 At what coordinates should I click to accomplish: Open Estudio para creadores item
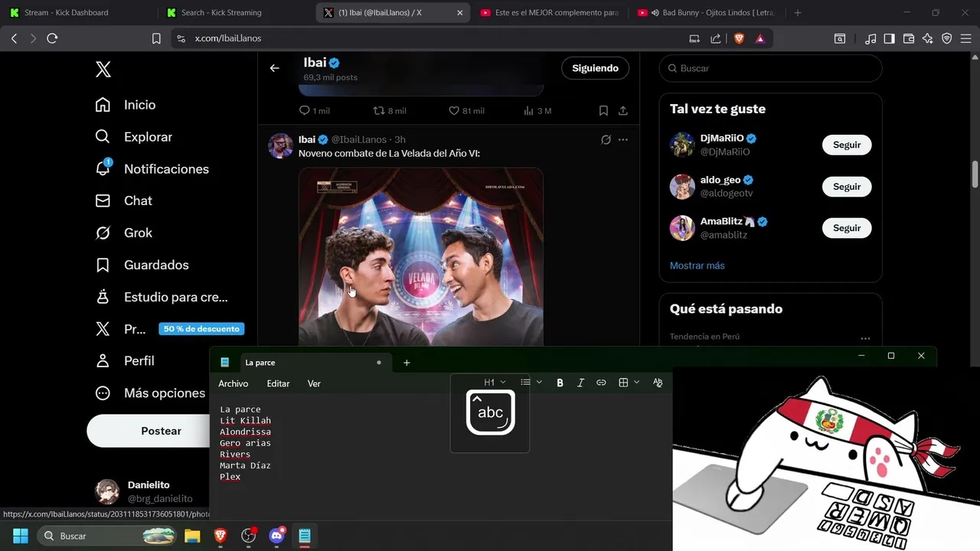point(162,297)
